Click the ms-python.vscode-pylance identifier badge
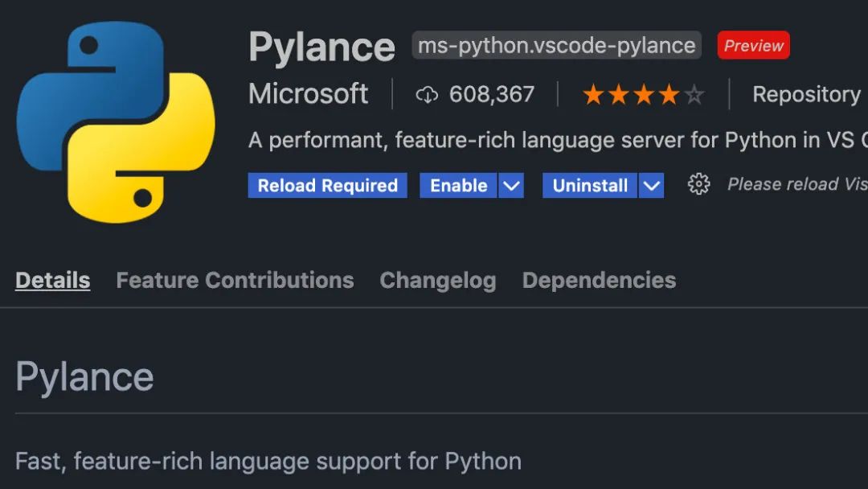The image size is (868, 489). pos(556,46)
